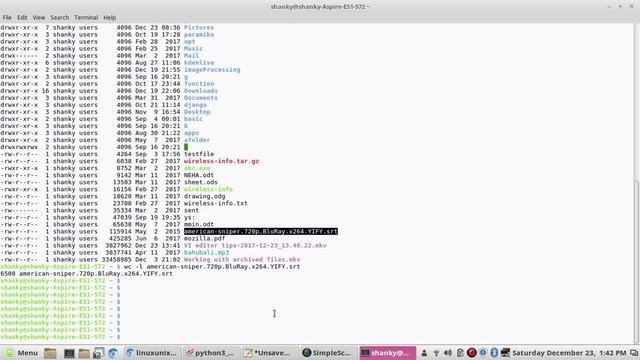
Task: Click the screenshot launcher icon in the panel
Action: tap(98, 353)
